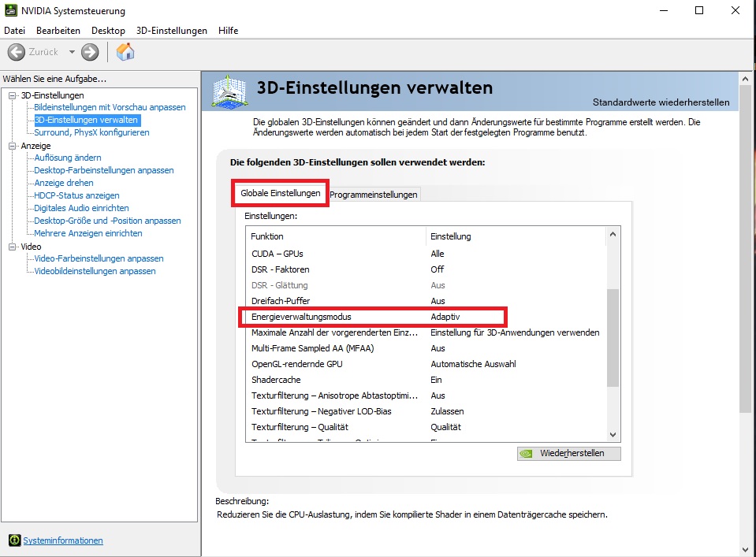
Task: Open Auflösung ändern in the task tree
Action: point(68,158)
